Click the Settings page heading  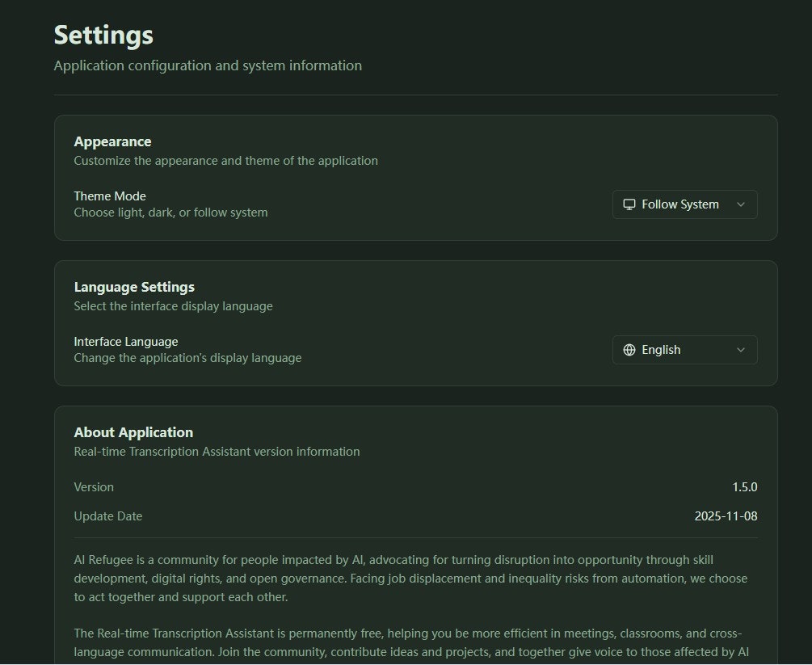click(x=103, y=35)
